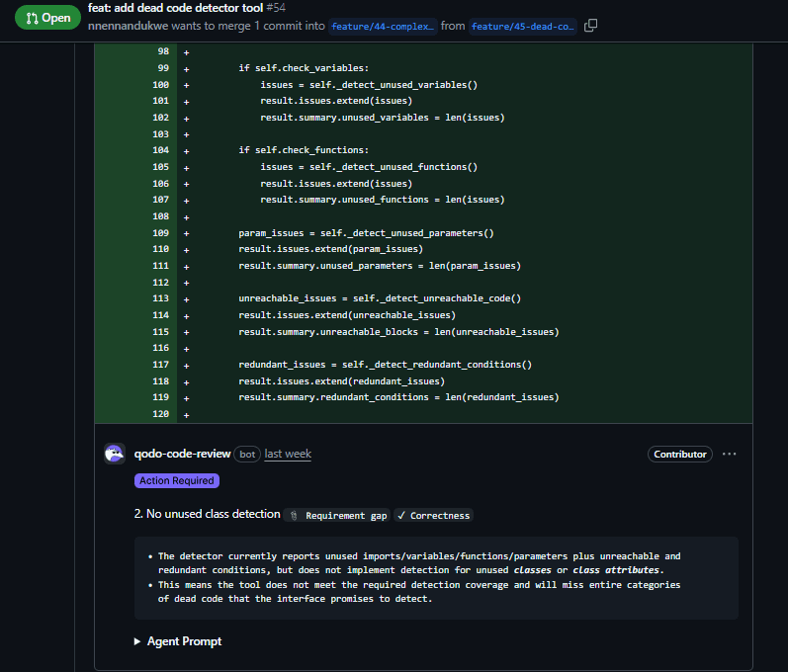The height and width of the screenshot is (672, 788).
Task: Click the bullet starting 'The detector currently reports'
Action: tap(419, 563)
